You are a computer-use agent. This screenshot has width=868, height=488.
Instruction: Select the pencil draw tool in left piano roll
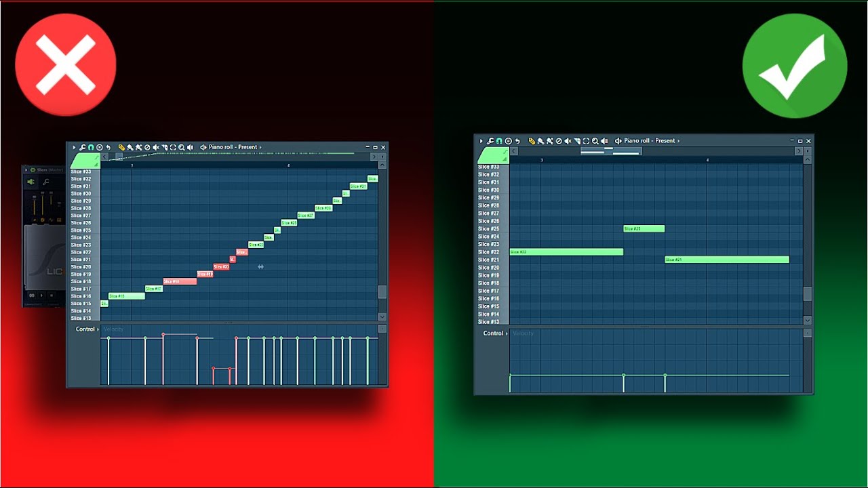[121, 147]
